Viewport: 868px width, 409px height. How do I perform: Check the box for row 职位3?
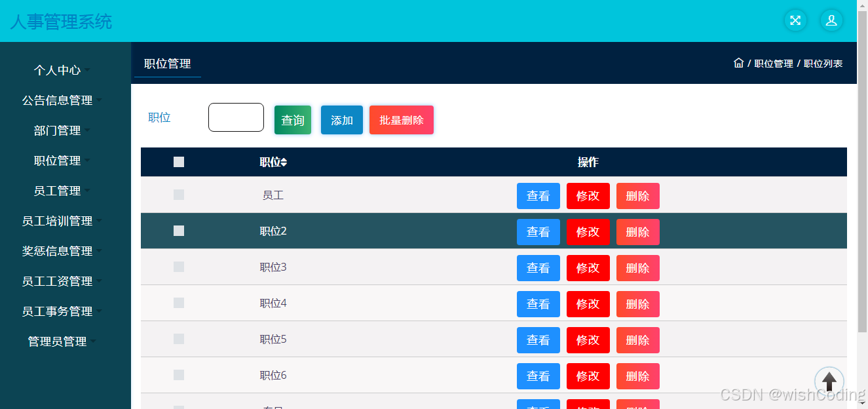click(x=179, y=267)
